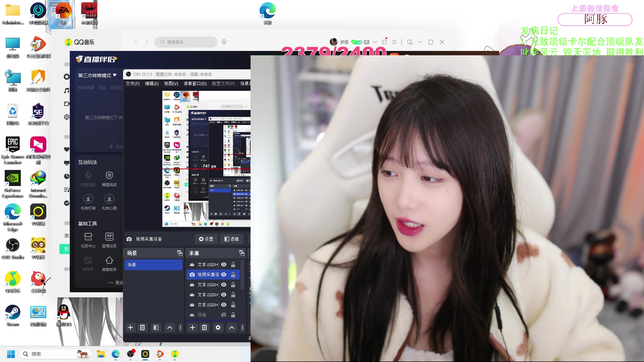The width and height of the screenshot is (644, 362).
Task: Show the hidden 双倍 source
Action: click(x=224, y=315)
